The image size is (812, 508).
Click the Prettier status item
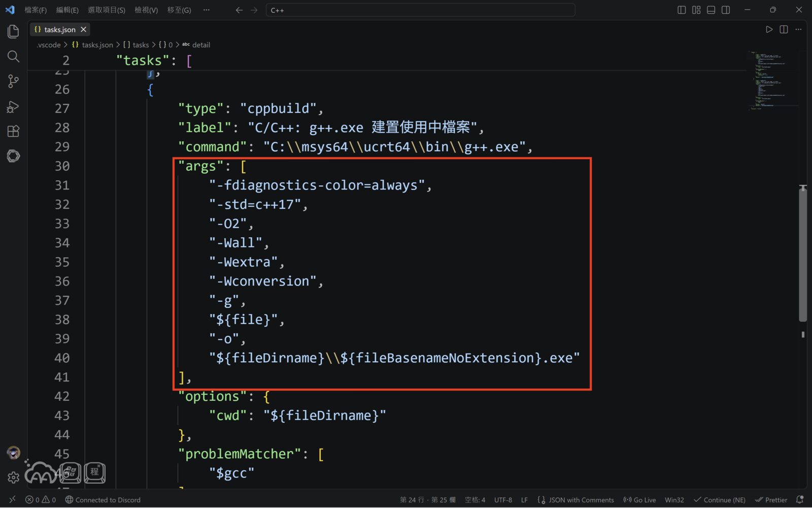coord(771,500)
